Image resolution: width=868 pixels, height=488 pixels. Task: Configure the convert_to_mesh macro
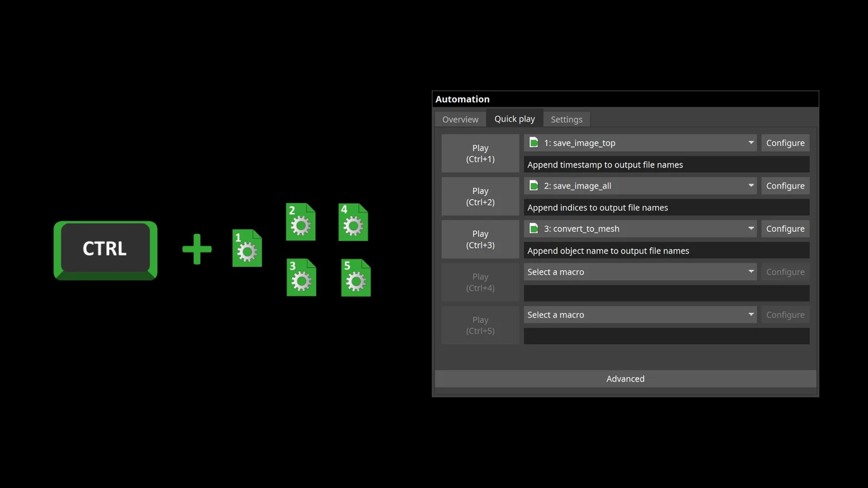pyautogui.click(x=785, y=228)
